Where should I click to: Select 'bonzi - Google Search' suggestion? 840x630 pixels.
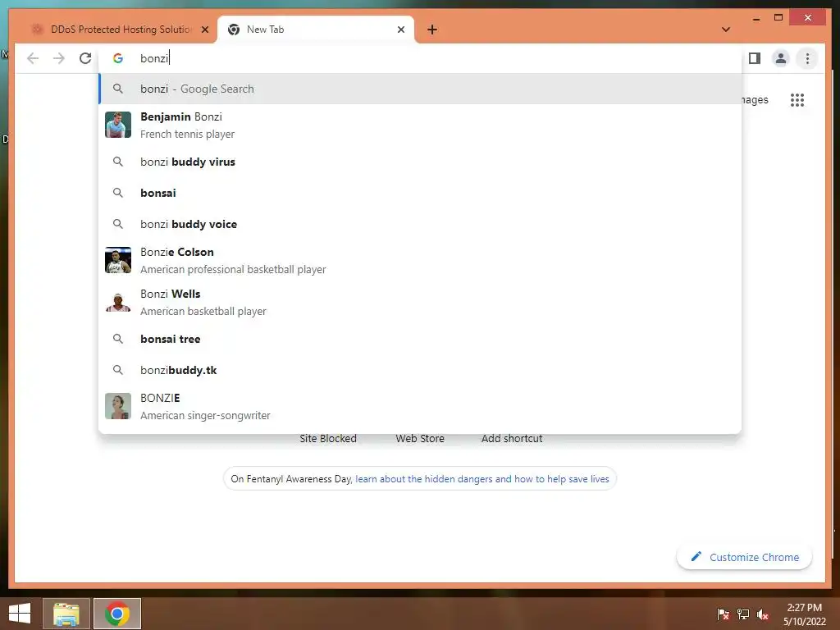pyautogui.click(x=421, y=89)
